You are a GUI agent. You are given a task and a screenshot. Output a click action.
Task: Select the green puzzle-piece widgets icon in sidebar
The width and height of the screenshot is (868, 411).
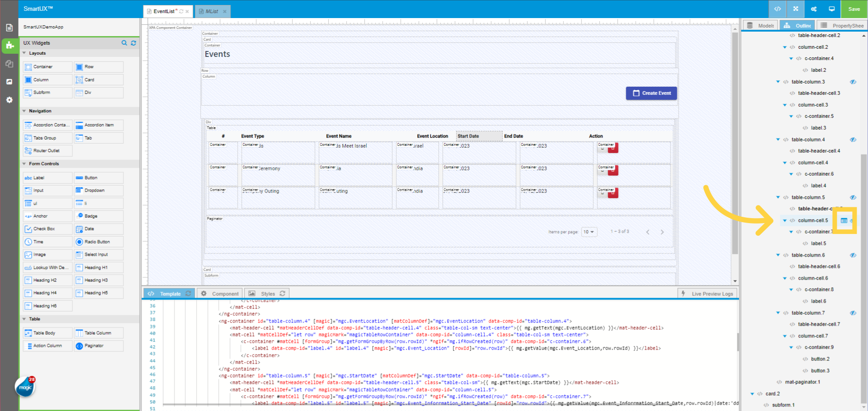pos(9,46)
